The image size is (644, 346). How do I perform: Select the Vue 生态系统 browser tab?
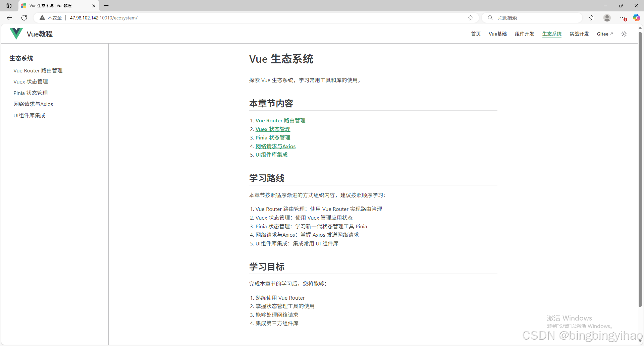tap(59, 6)
